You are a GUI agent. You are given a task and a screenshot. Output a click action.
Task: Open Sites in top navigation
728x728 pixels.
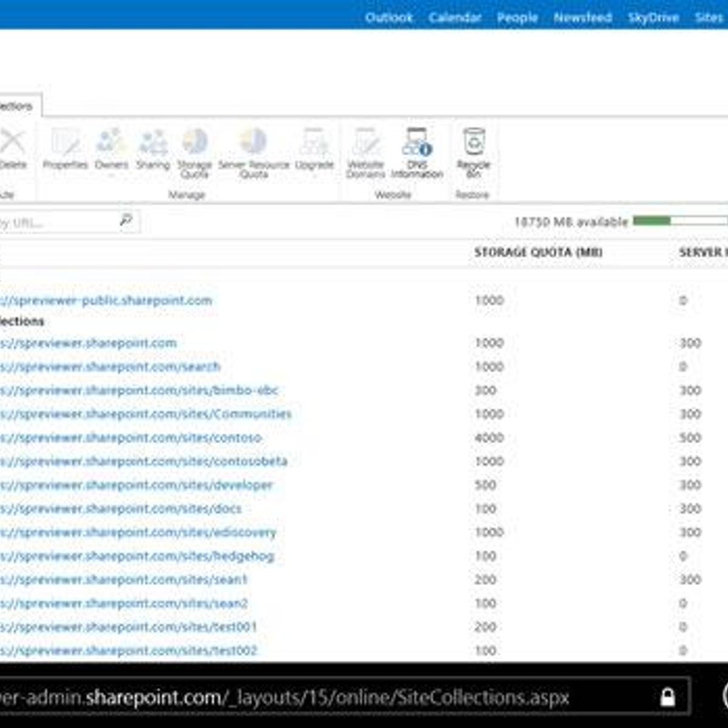[709, 18]
